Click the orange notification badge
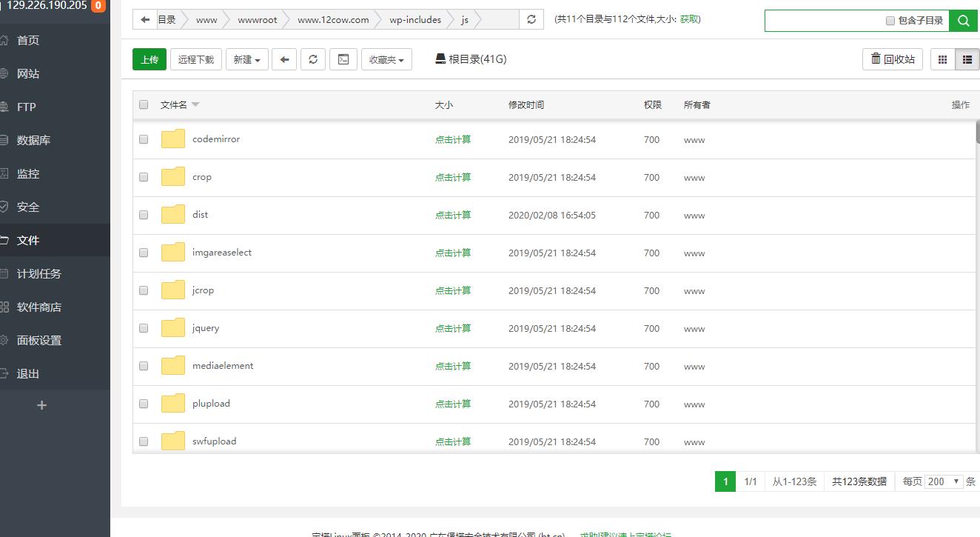The height and width of the screenshot is (537, 980). tap(98, 6)
